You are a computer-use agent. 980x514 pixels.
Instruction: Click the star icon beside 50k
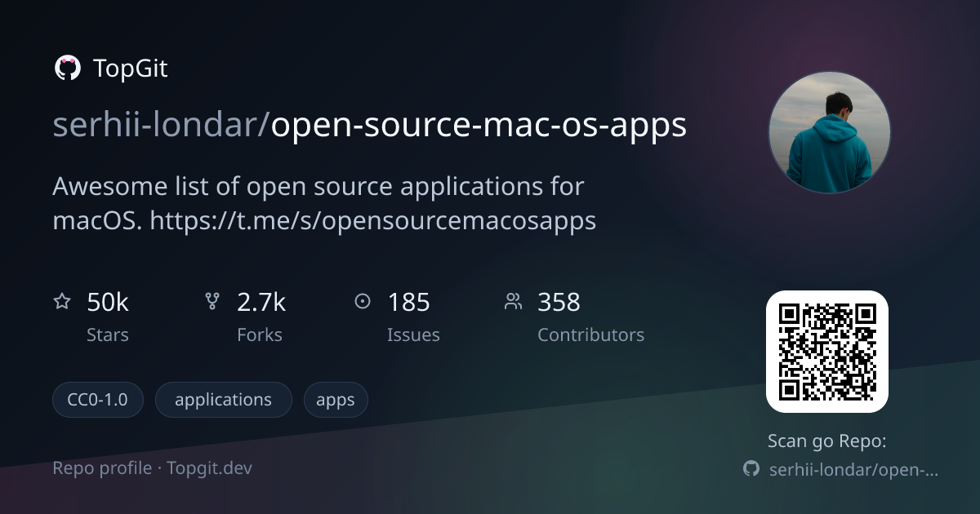click(61, 302)
